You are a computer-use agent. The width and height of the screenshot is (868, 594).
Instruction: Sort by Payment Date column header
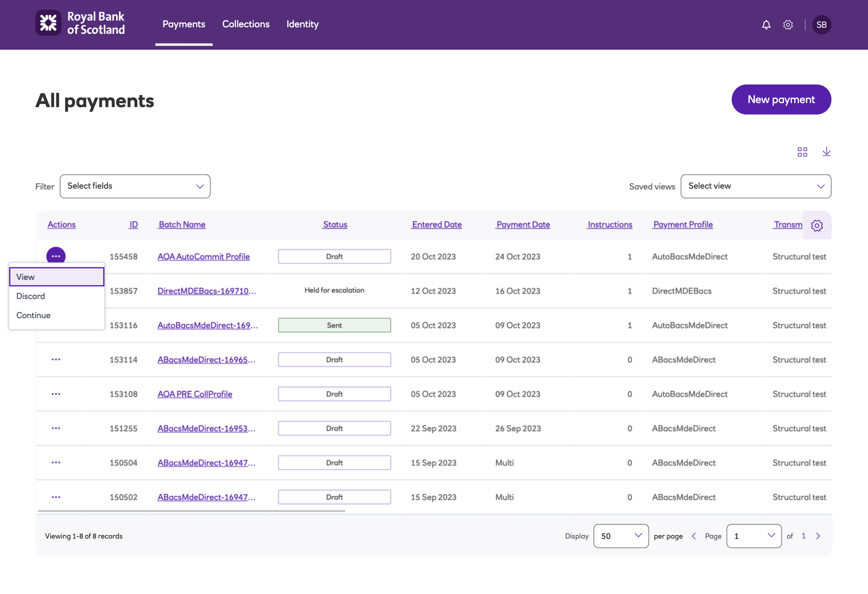[523, 224]
